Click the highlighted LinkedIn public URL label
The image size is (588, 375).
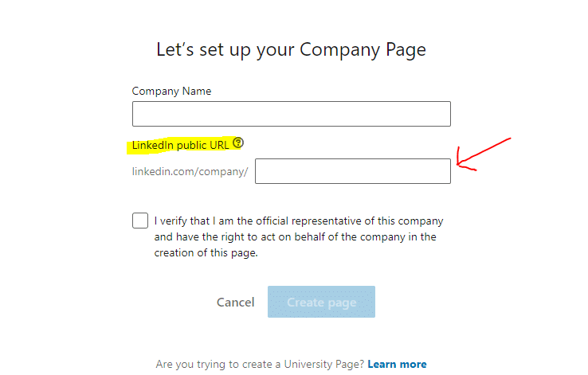[180, 145]
